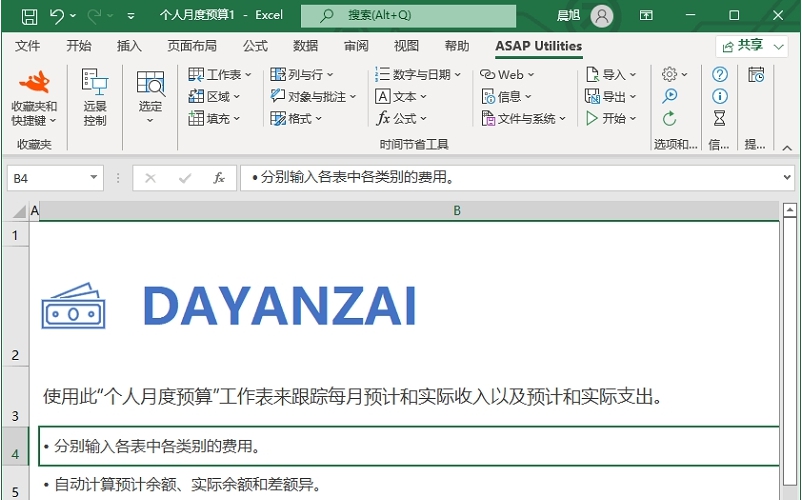This screenshot has height=500, width=803.
Task: Click the 使用此"个人月度预算"工作表 description cell
Action: click(352, 397)
